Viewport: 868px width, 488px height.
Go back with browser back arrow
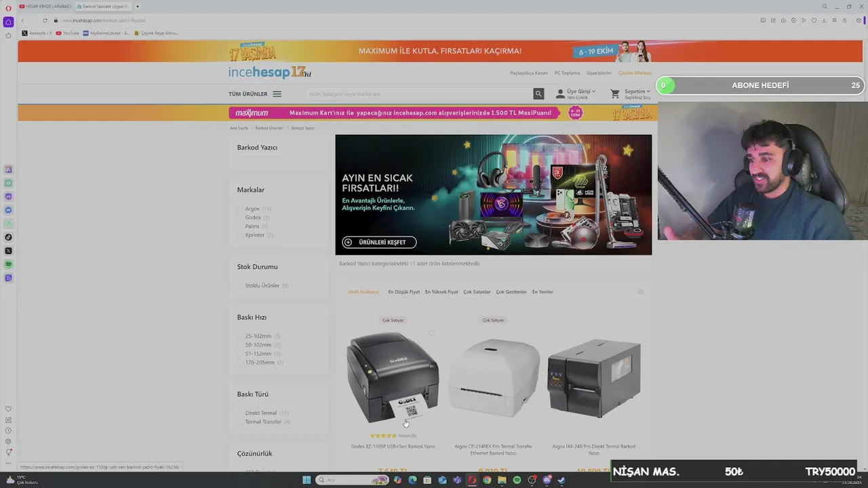pos(22,20)
